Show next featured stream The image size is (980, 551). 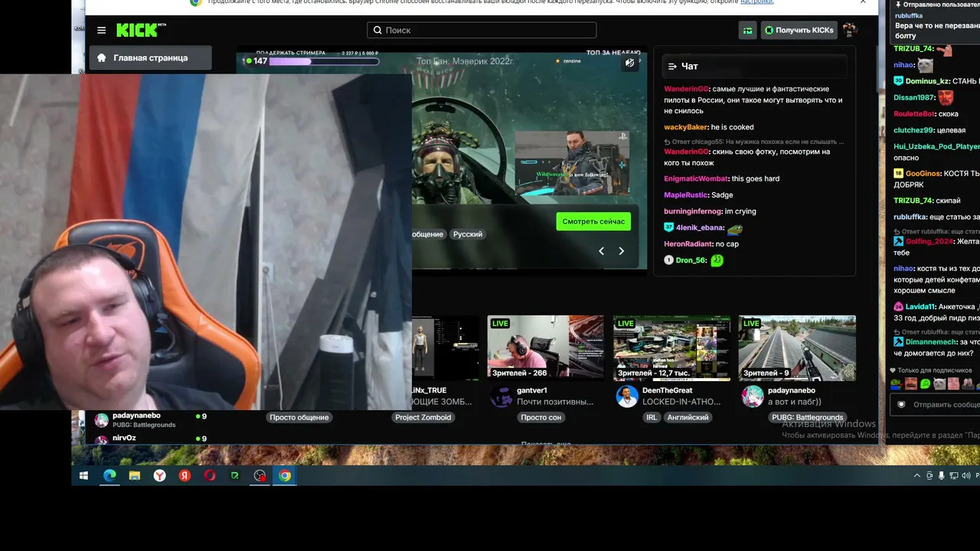[x=621, y=251]
